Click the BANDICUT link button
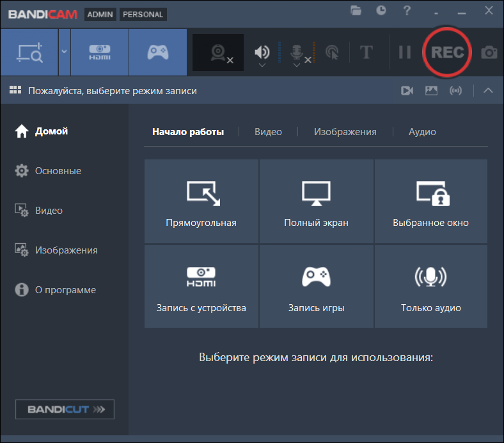The image size is (504, 443). (65, 409)
